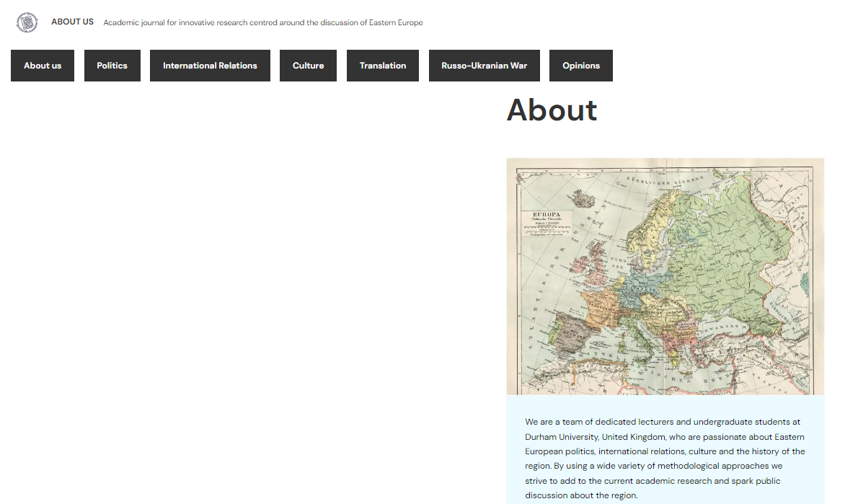Click the About page heading

coord(552,110)
